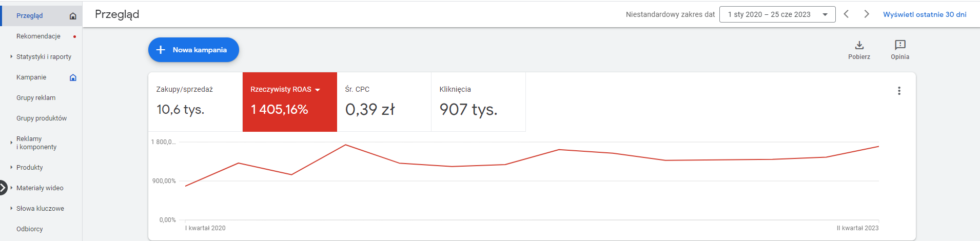Open the Opinia feedback icon

900,45
